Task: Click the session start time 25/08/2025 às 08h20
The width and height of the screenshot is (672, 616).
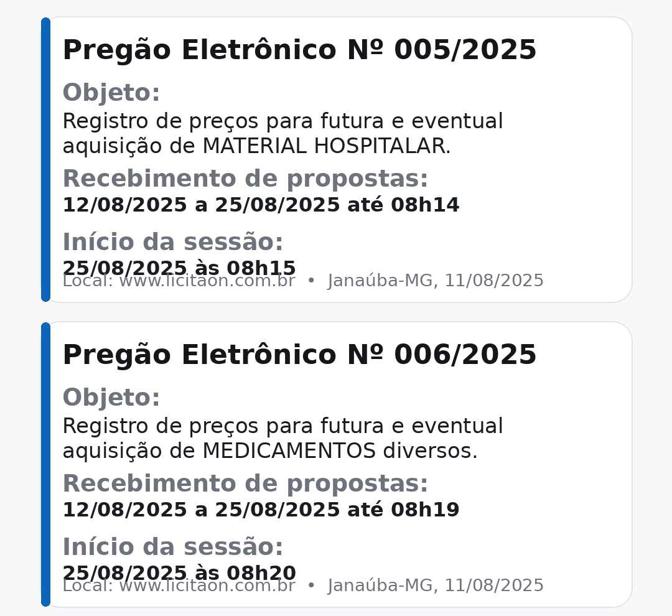Action: [x=179, y=571]
